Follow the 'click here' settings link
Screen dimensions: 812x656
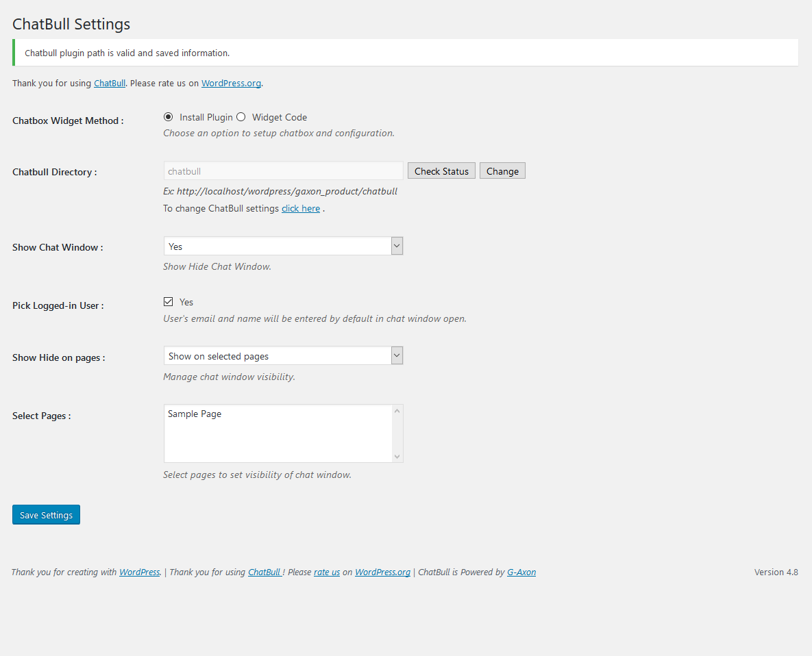[301, 208]
